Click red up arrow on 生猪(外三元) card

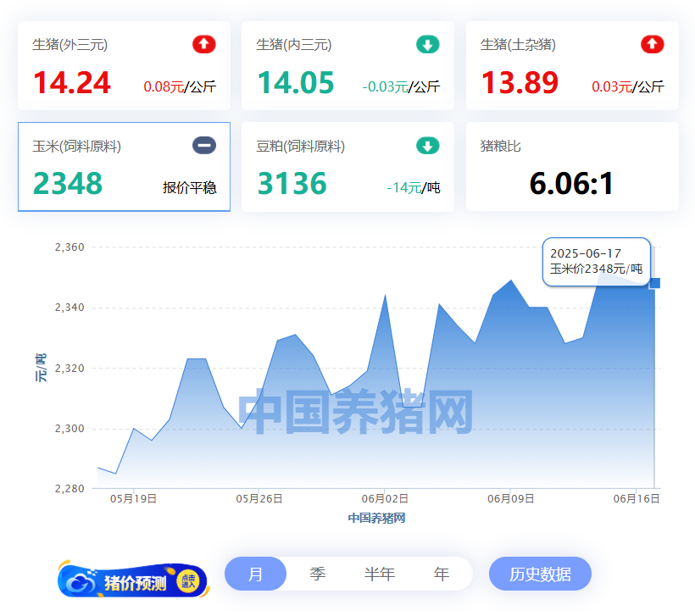click(203, 44)
